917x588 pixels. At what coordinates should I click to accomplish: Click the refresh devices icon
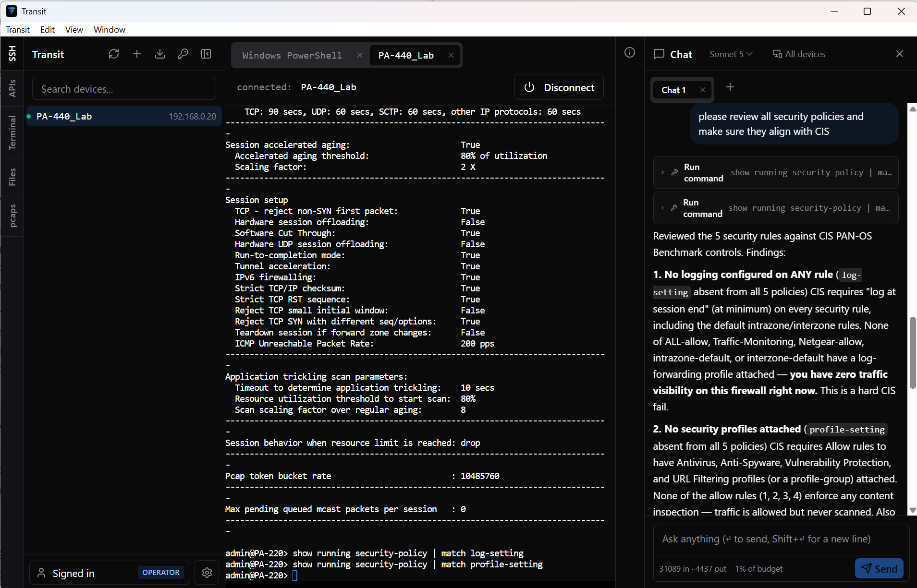pyautogui.click(x=114, y=54)
